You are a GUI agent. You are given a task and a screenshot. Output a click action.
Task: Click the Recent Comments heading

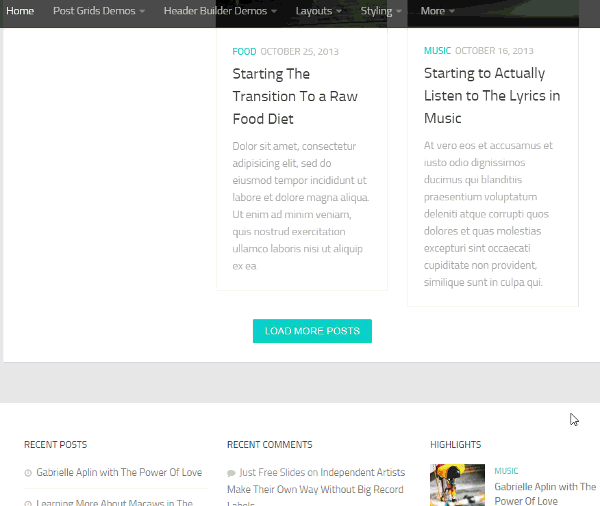tap(270, 445)
